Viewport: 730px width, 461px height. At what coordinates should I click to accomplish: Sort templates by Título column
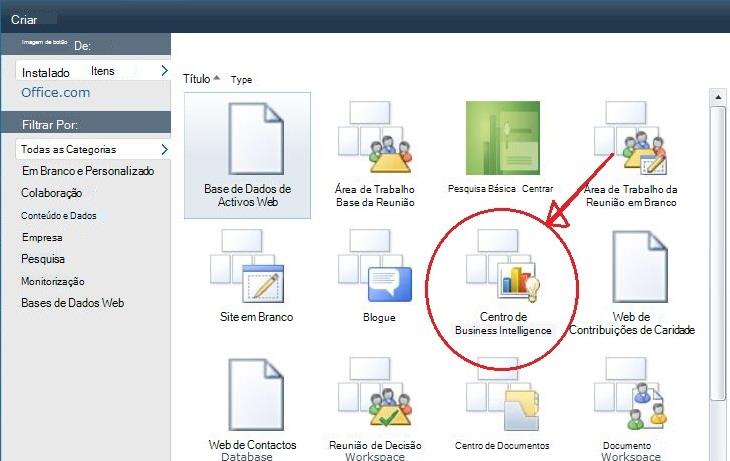196,79
